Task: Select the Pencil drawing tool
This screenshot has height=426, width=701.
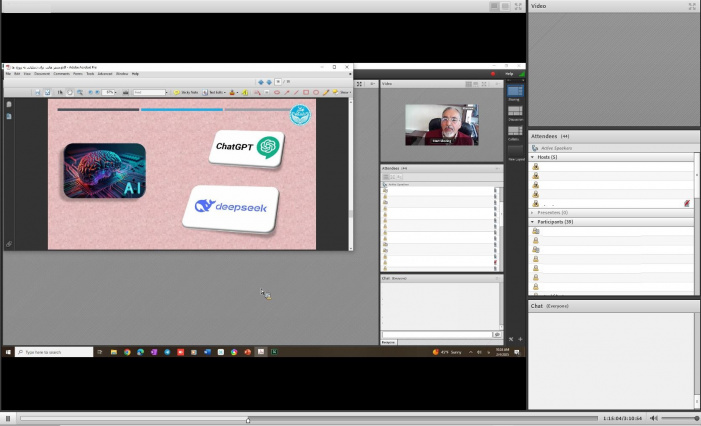Action: [x=326, y=93]
